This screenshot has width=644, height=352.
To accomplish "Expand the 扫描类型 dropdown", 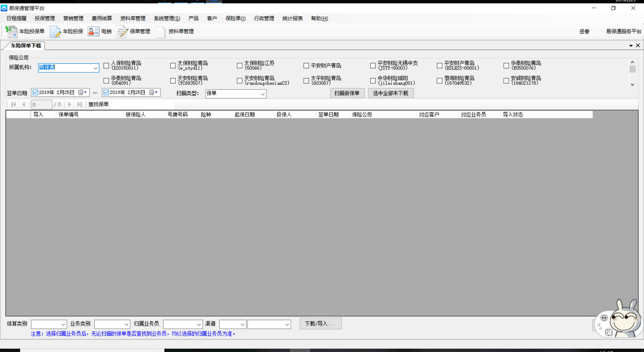I will [x=263, y=94].
